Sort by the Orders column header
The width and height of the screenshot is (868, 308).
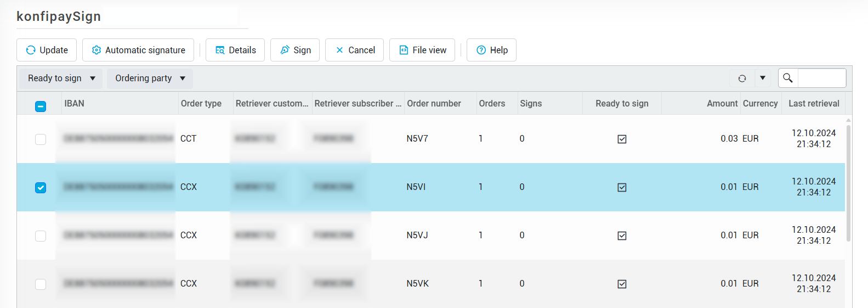tap(497, 103)
